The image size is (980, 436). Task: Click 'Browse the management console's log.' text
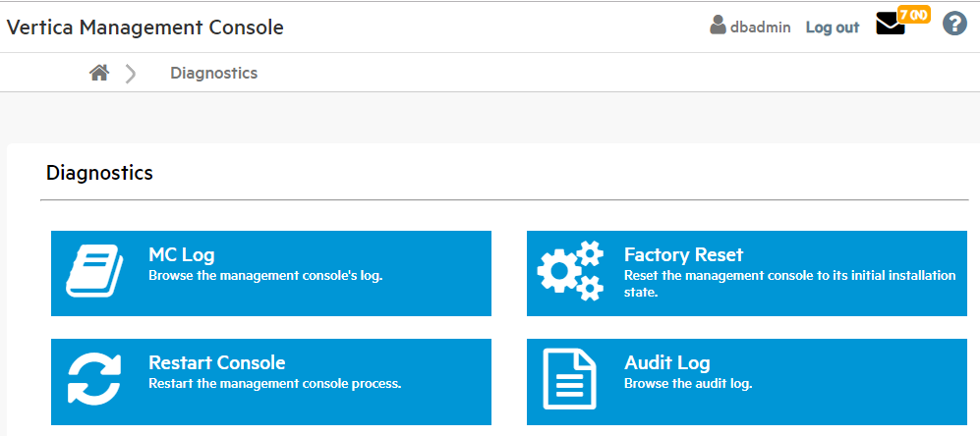pos(265,275)
